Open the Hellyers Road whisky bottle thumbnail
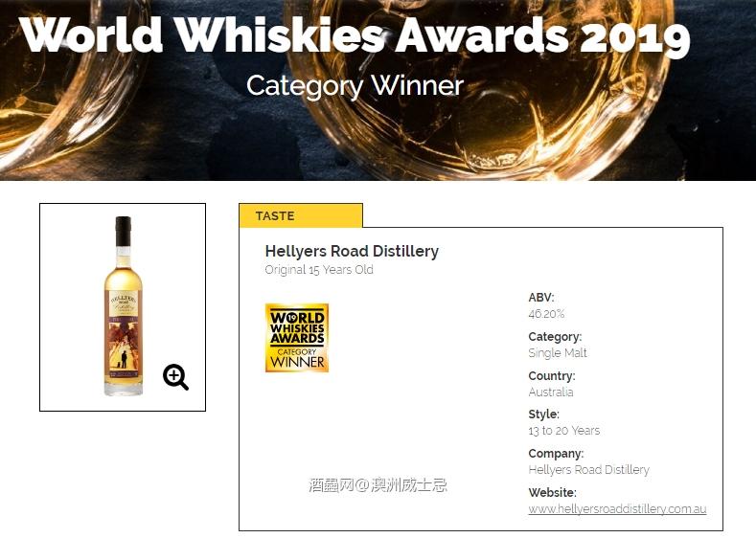 pos(123,306)
